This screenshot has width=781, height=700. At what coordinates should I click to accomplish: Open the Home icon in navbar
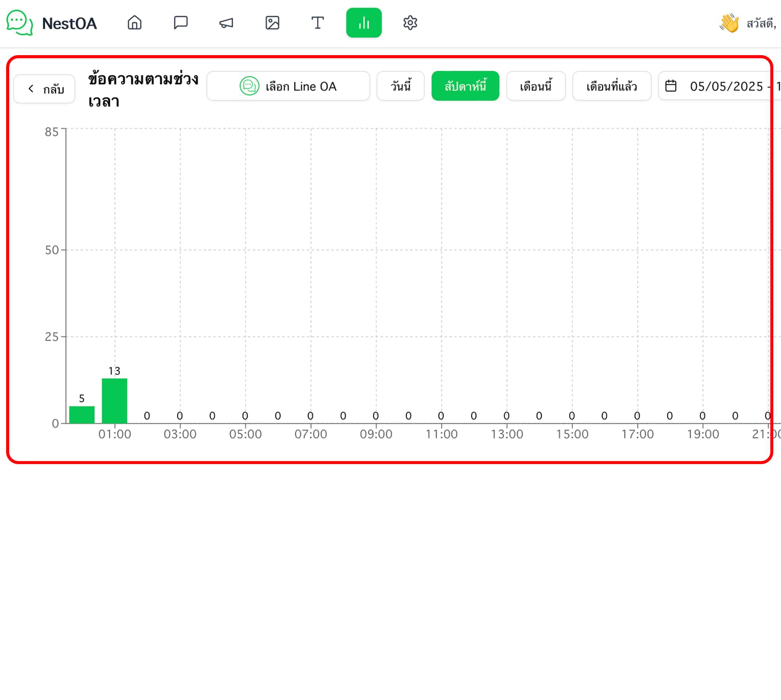(x=135, y=23)
